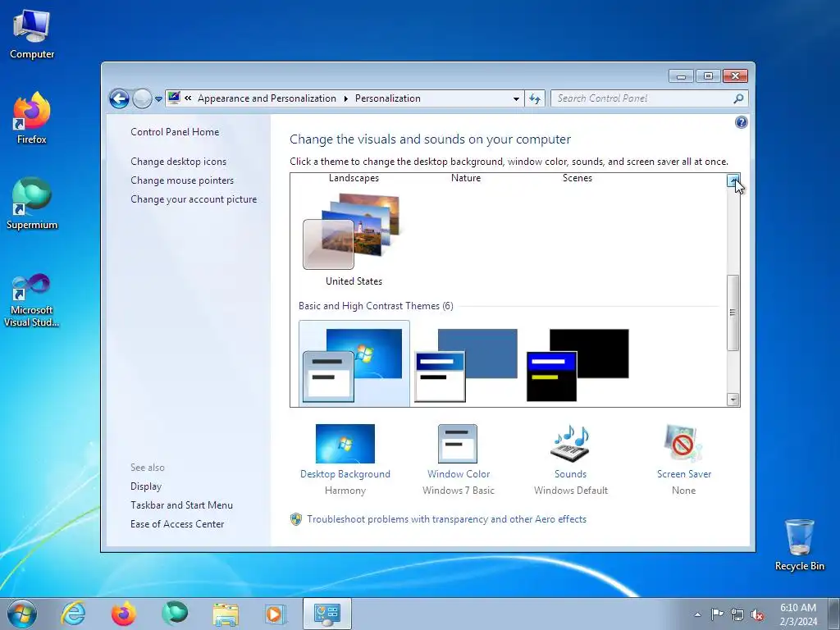Click the Control Panel taskbar button

[x=327, y=614]
